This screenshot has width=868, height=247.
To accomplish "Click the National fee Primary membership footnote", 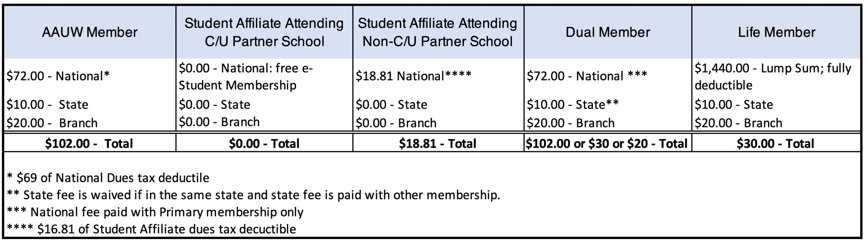I will click(155, 212).
